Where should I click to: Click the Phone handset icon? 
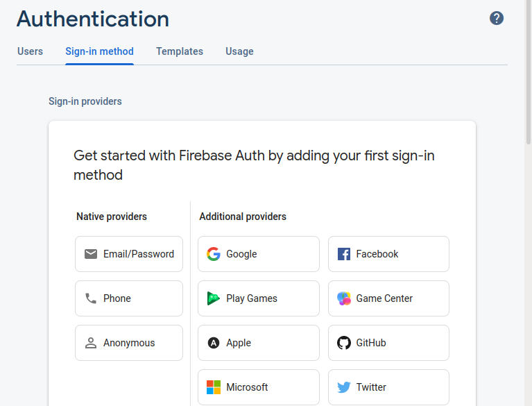tap(91, 298)
